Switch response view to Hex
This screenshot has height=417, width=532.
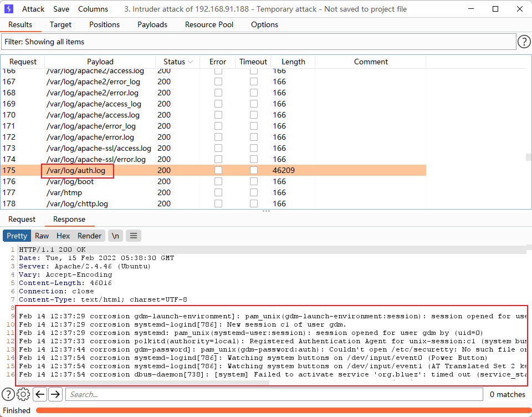pos(63,236)
